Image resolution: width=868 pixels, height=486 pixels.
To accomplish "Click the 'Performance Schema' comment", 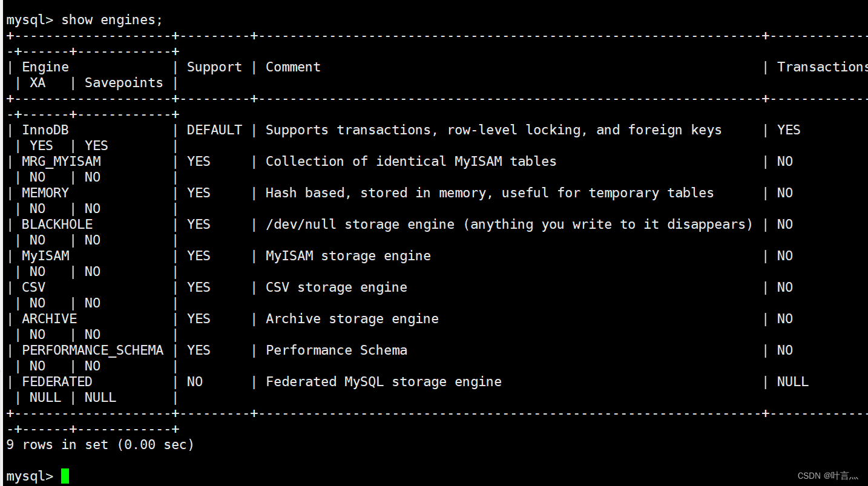I will coord(337,350).
